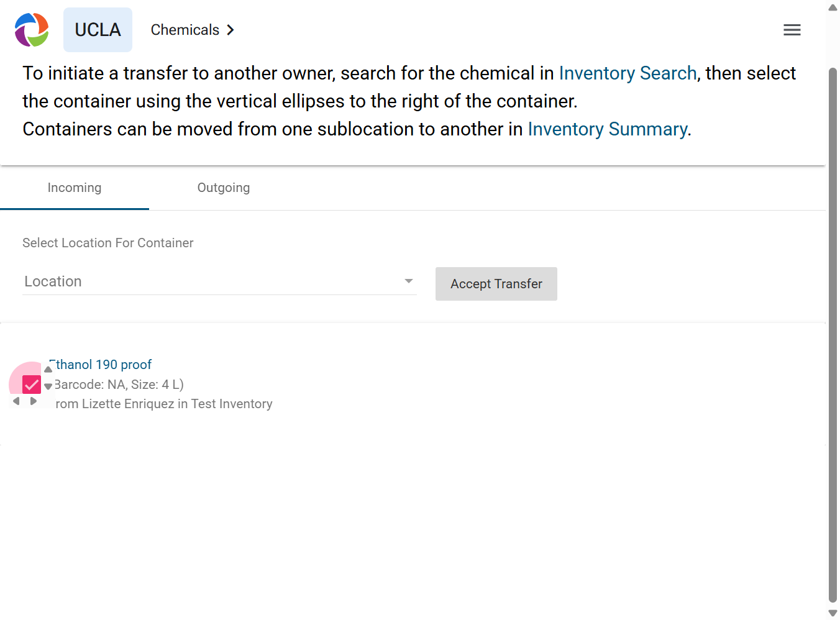The height and width of the screenshot is (620, 840).
Task: Click the Accept Transfer button
Action: pyautogui.click(x=496, y=284)
